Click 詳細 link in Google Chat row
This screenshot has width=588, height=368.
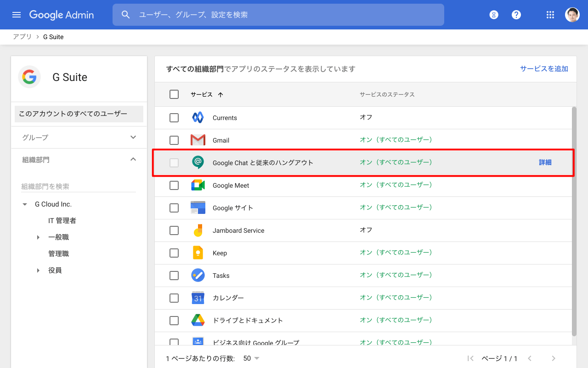tap(545, 162)
